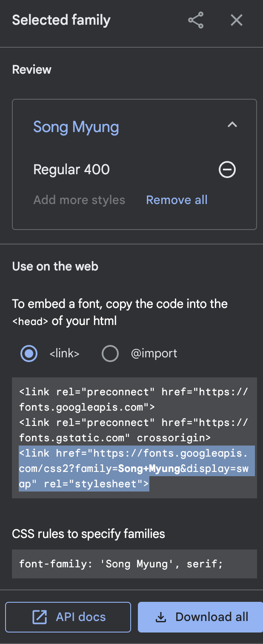Click the font-family CSS rule code box

pos(134,564)
